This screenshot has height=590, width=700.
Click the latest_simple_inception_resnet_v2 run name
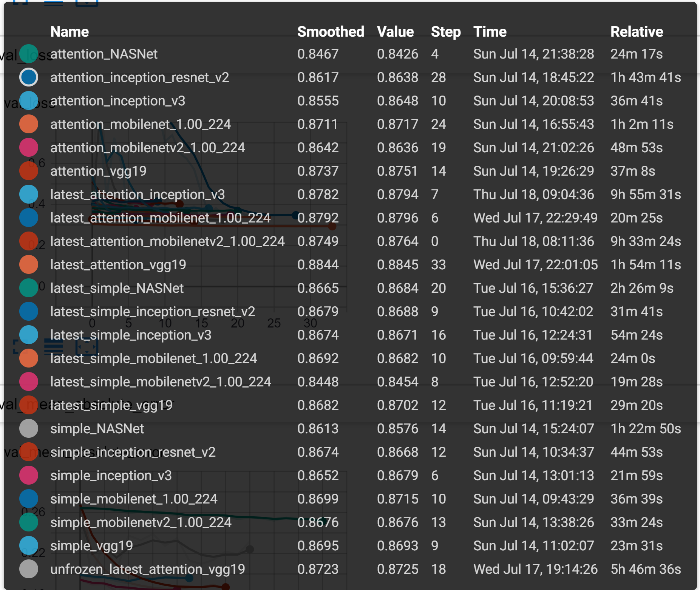pyautogui.click(x=153, y=312)
